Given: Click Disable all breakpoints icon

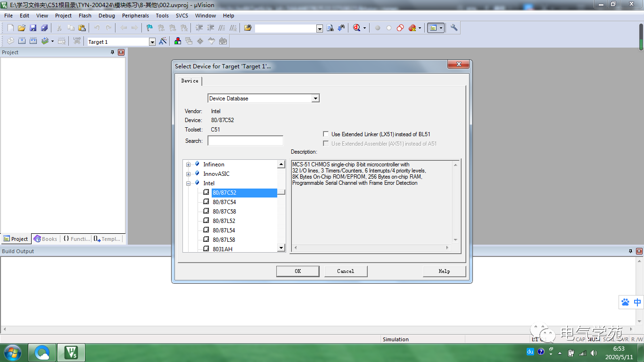Looking at the screenshot, I should 400,28.
